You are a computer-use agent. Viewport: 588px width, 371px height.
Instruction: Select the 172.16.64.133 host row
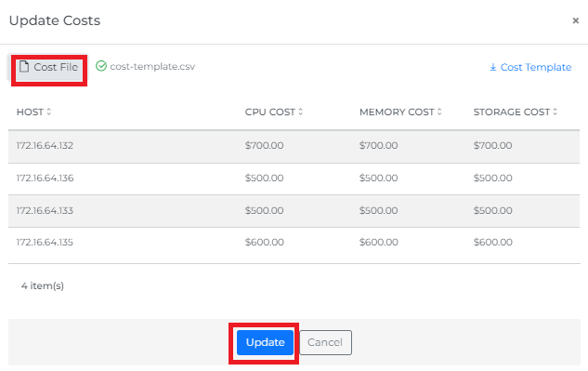point(294,211)
